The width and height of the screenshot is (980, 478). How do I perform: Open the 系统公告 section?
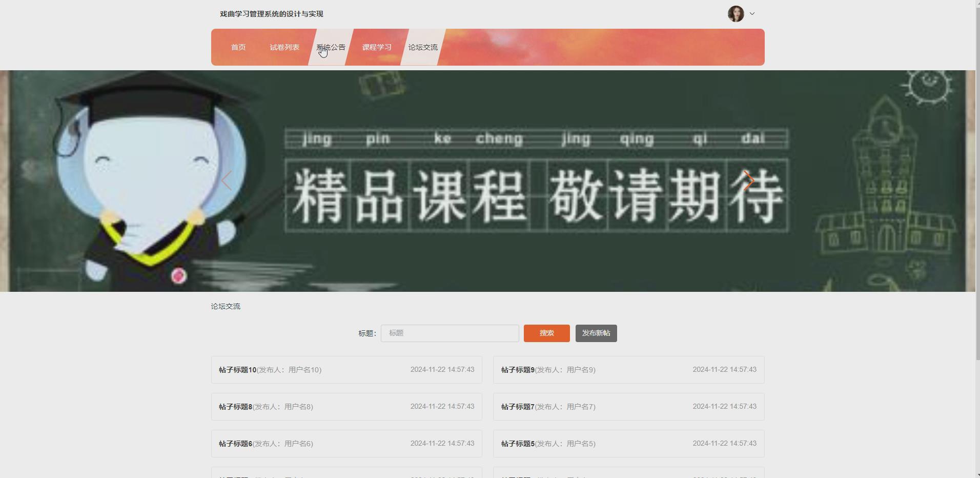331,47
